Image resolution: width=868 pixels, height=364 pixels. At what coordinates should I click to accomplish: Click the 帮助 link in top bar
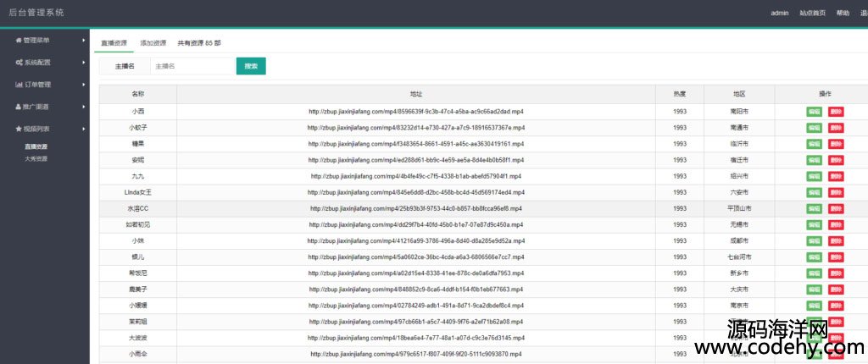tap(843, 13)
